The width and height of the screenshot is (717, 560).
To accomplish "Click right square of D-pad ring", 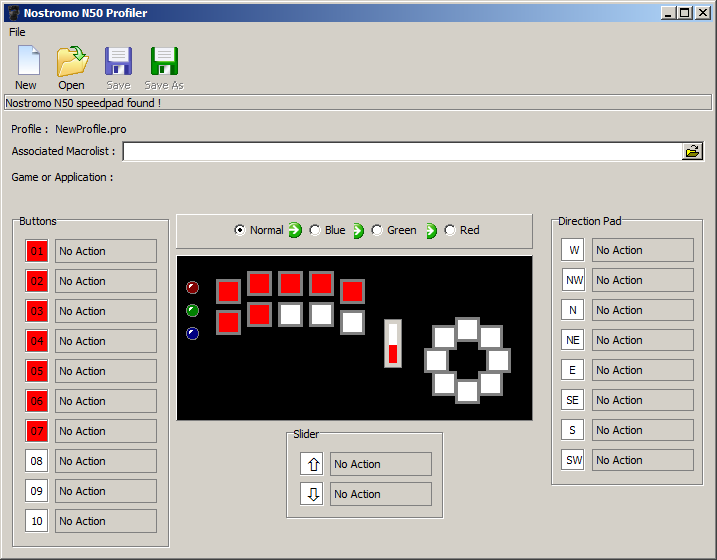I will (498, 360).
